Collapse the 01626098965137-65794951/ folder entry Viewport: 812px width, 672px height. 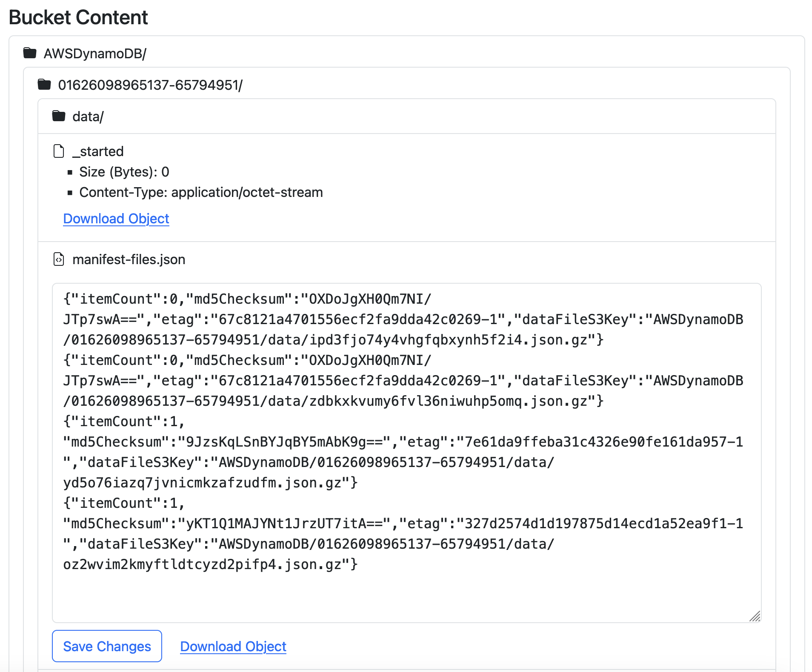(150, 85)
